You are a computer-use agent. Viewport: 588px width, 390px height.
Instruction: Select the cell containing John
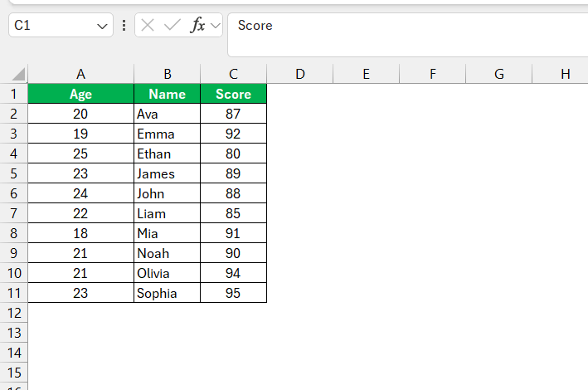(x=168, y=193)
